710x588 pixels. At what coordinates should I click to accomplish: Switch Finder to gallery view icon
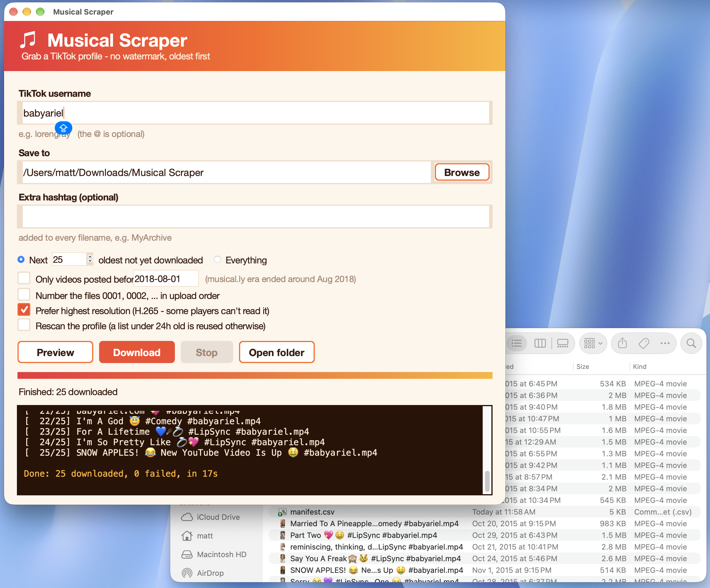563,343
